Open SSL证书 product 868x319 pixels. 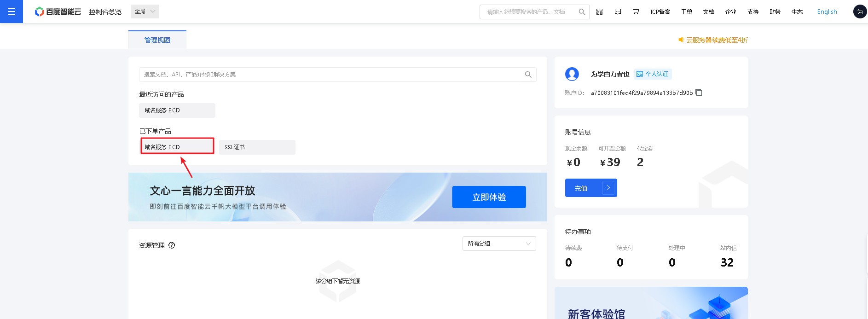click(257, 147)
